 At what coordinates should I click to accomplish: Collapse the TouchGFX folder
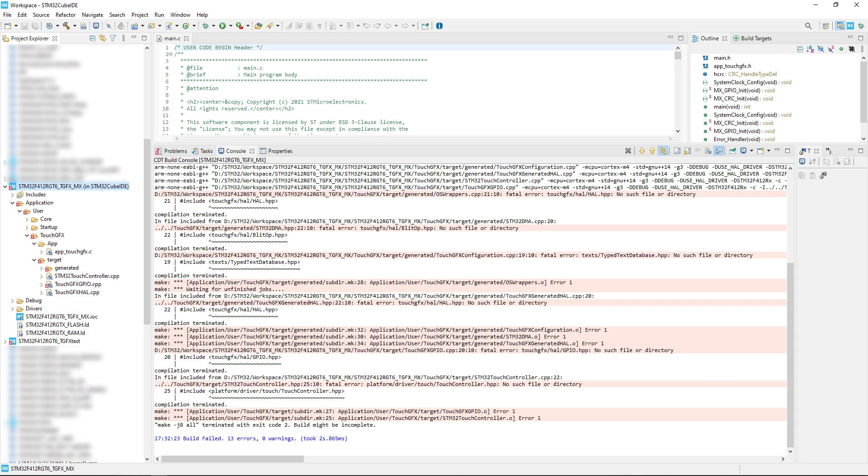[x=27, y=235]
